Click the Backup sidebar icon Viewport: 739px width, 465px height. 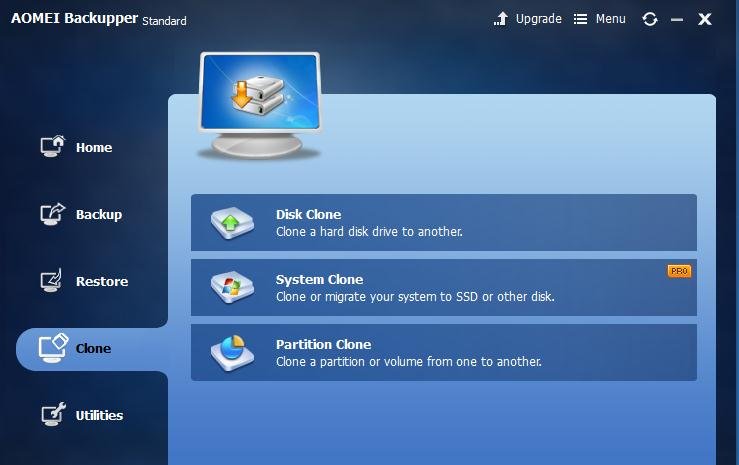[52, 214]
